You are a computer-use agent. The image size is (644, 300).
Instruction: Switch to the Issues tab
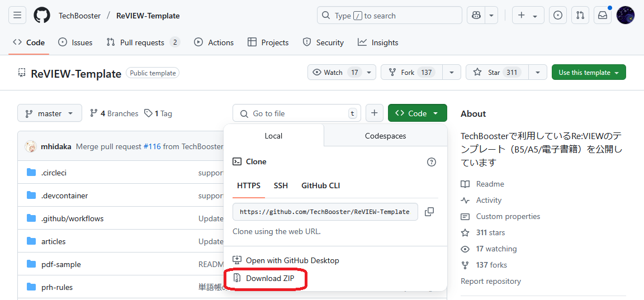click(x=75, y=42)
